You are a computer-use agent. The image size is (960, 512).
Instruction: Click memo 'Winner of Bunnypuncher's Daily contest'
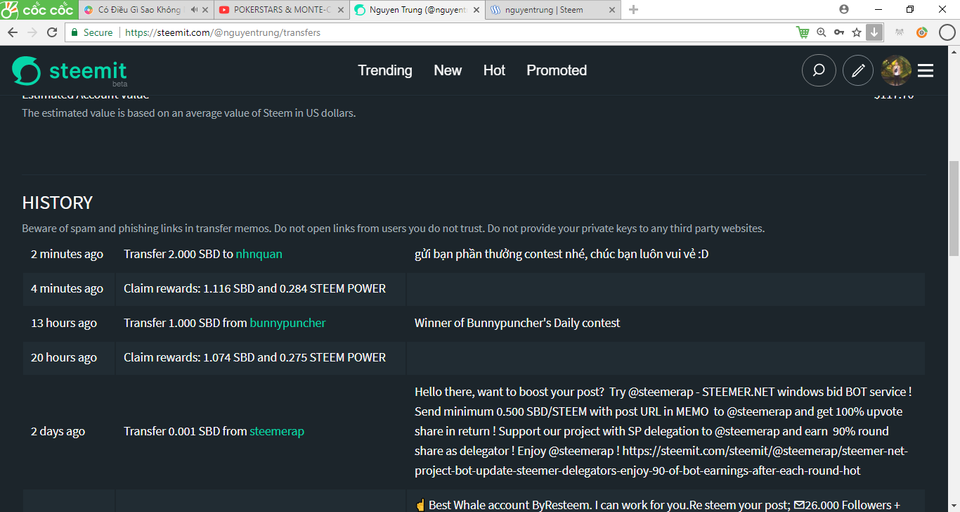pos(517,323)
